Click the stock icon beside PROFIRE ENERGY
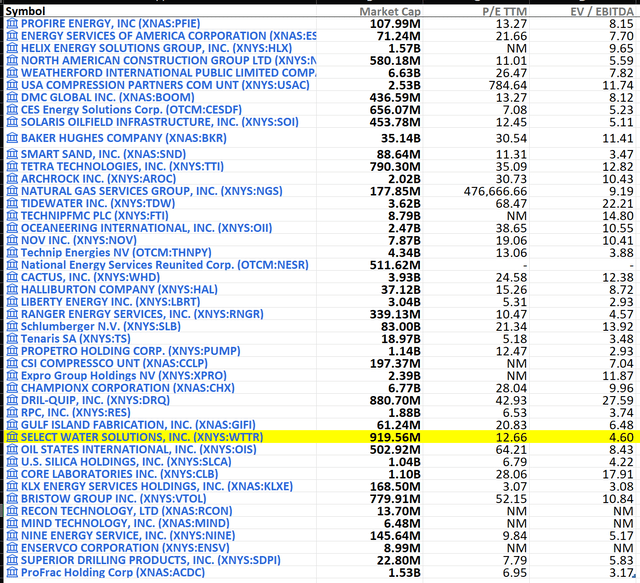The width and height of the screenshot is (640, 583). (12, 24)
